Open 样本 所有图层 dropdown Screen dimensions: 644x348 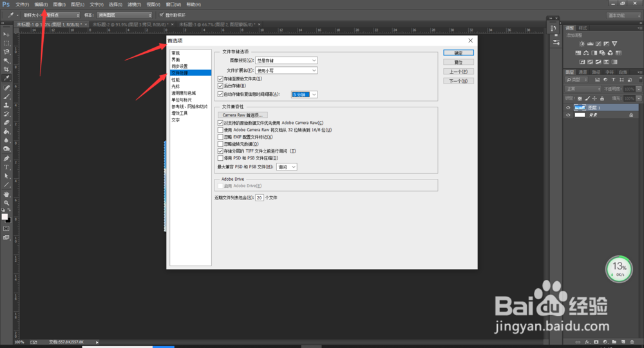[124, 15]
